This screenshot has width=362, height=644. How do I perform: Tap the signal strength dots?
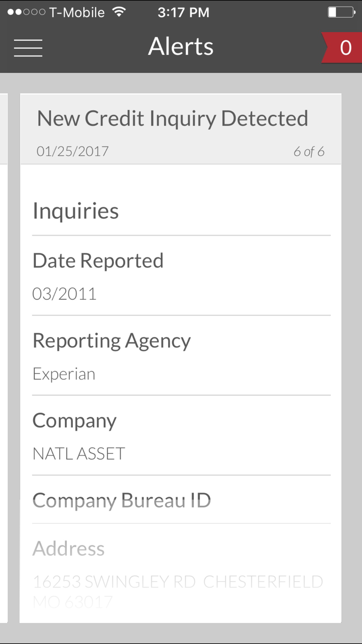coord(26,12)
